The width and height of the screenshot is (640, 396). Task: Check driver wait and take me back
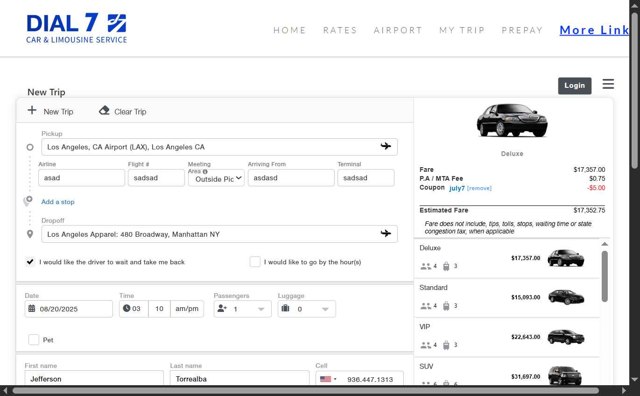[x=30, y=262]
